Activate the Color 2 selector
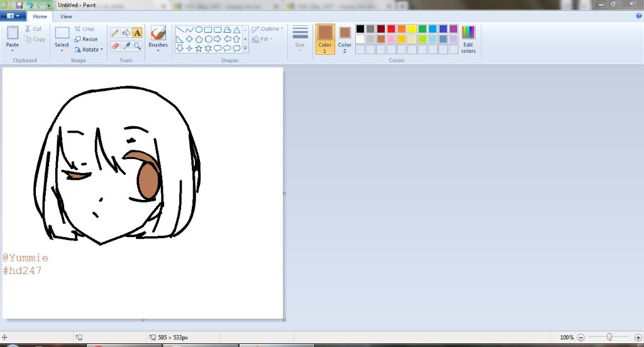 pyautogui.click(x=345, y=39)
